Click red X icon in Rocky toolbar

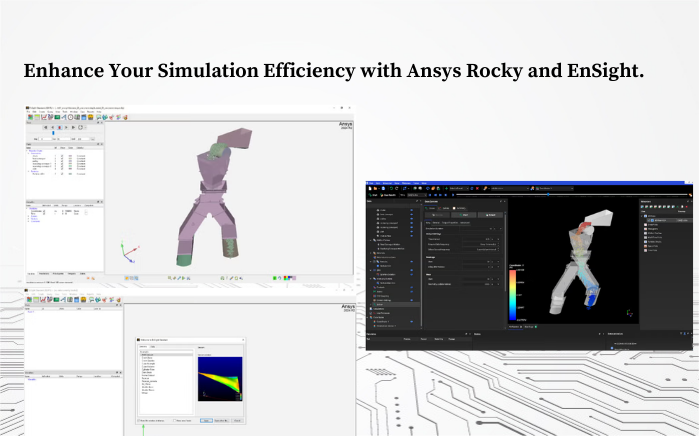coord(477,189)
